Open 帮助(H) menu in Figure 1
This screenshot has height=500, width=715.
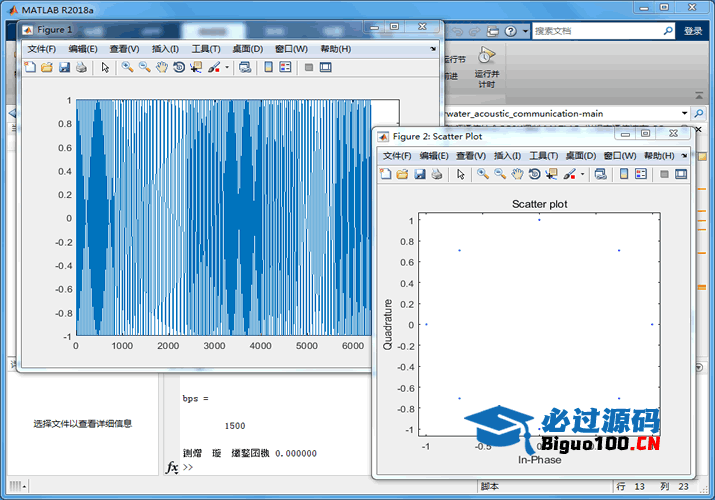tap(336, 49)
